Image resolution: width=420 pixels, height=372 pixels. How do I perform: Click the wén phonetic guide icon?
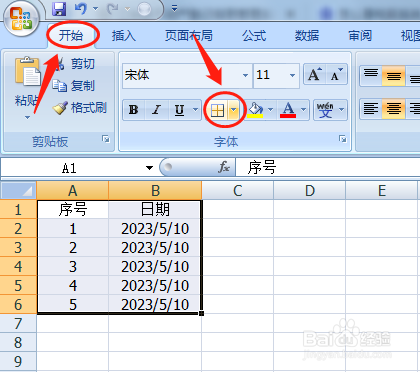tap(325, 110)
